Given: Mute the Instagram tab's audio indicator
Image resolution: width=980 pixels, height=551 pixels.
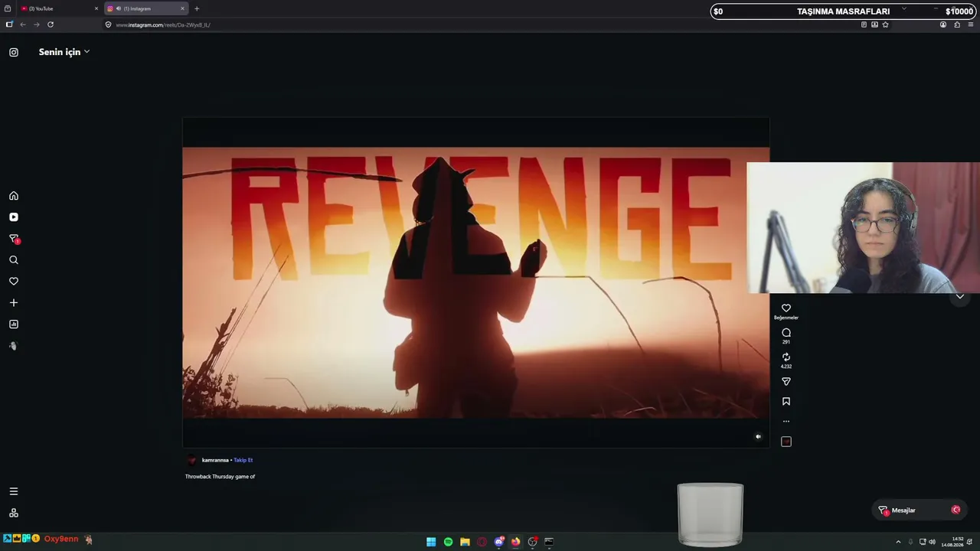Looking at the screenshot, I should click(x=119, y=8).
